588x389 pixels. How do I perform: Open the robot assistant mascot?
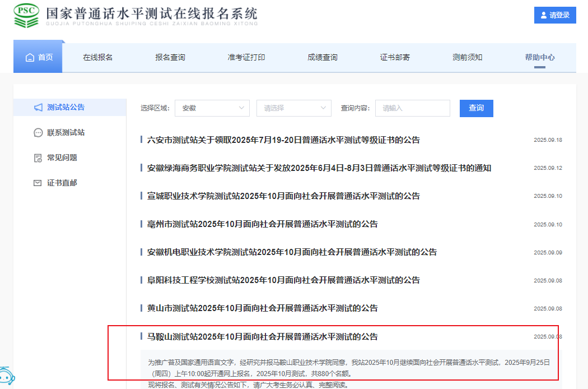(x=6, y=378)
